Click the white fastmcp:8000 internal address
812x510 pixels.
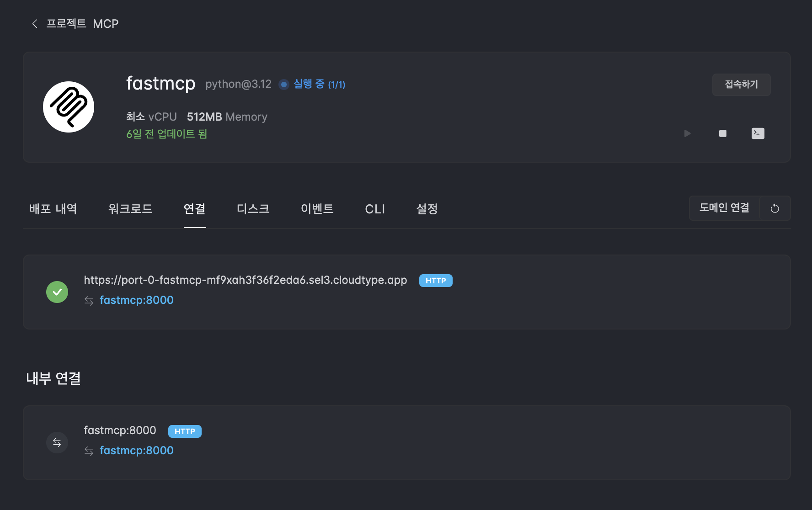tap(120, 430)
